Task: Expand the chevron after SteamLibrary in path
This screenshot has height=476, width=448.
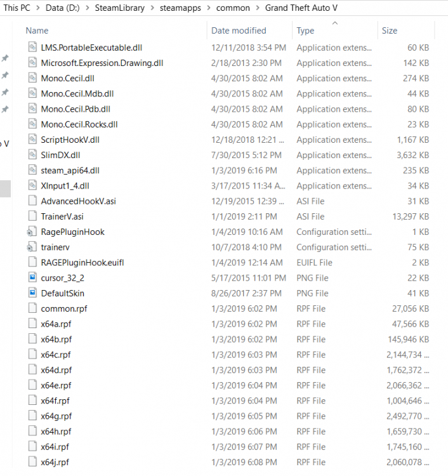Action: 152,8
